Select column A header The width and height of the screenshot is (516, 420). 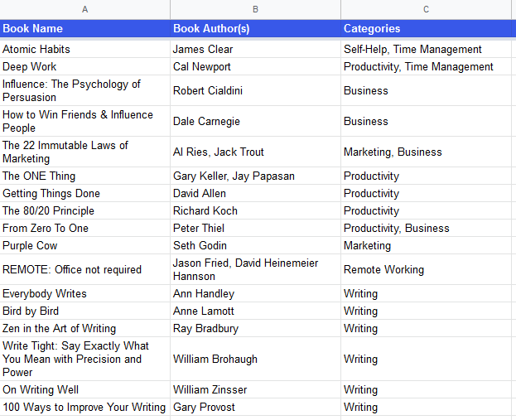(x=85, y=9)
